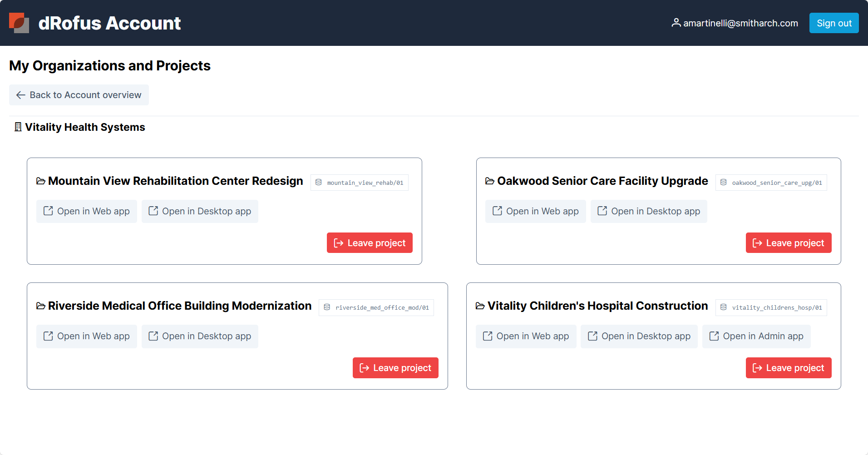
Task: Click the folder icon for Oakwood Senior Care
Action: coord(490,181)
